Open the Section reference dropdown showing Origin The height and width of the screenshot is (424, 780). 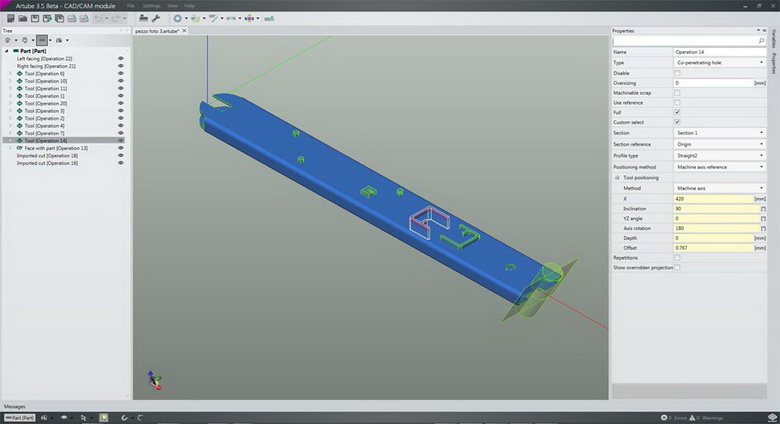tap(720, 144)
